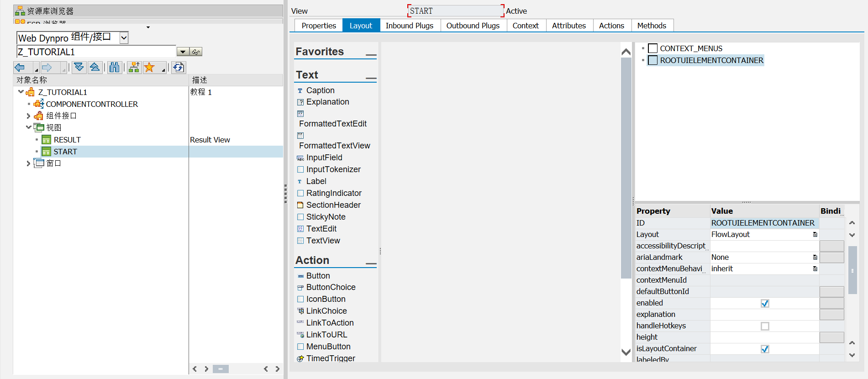Select the LinkToAction element in Action palette
Screen dimensions: 868x379
tap(329, 323)
